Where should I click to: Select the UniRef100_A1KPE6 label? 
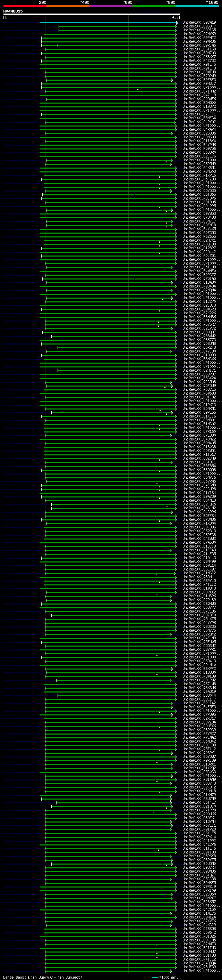(199, 175)
